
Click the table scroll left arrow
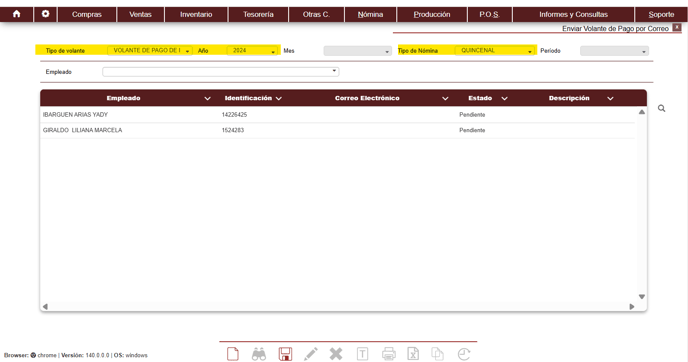[45, 306]
